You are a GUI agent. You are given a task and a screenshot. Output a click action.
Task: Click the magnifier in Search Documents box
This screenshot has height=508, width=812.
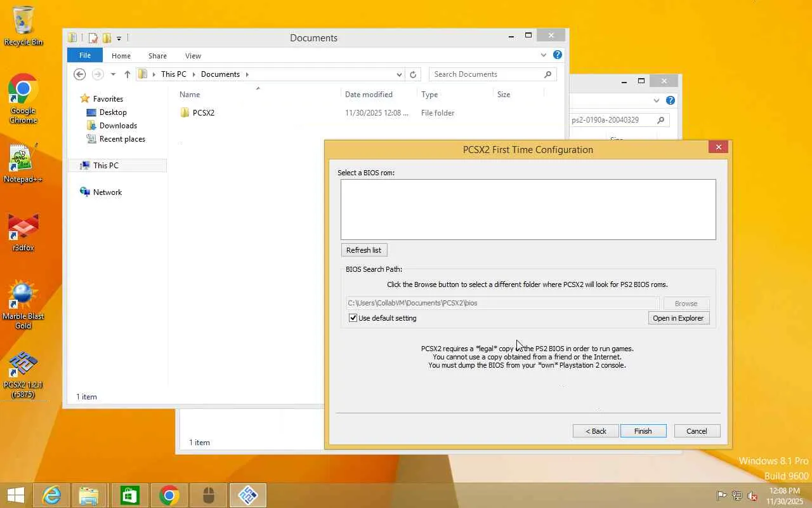[x=548, y=74]
